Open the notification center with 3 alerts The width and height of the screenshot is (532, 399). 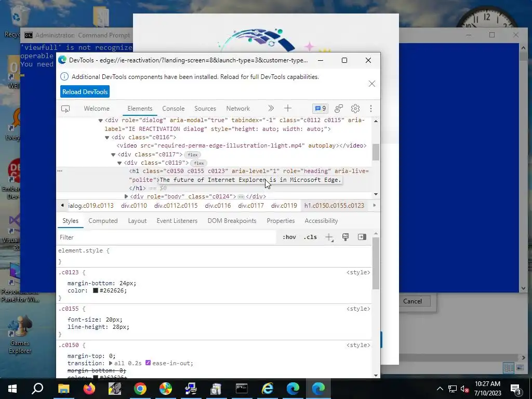click(516, 389)
